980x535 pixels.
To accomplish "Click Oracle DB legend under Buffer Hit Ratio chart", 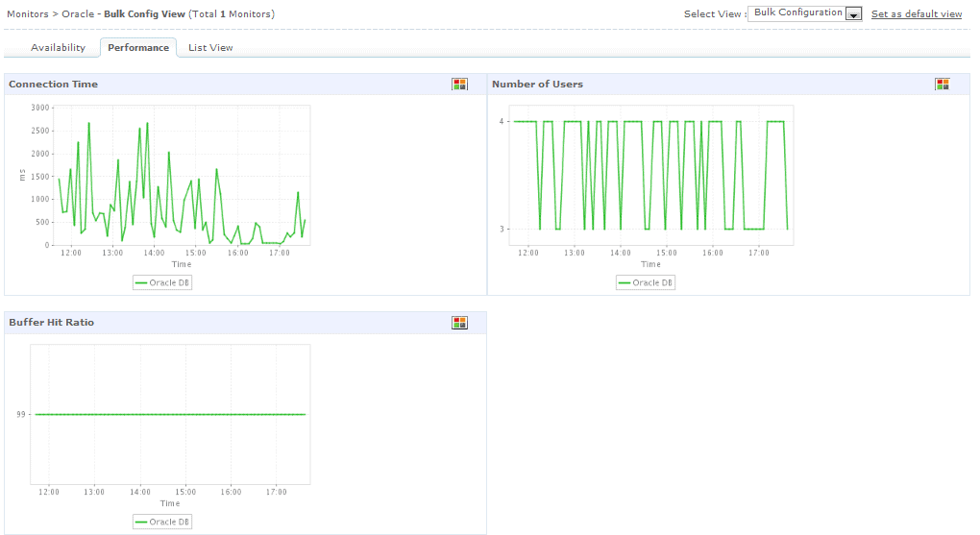I will tap(162, 522).
